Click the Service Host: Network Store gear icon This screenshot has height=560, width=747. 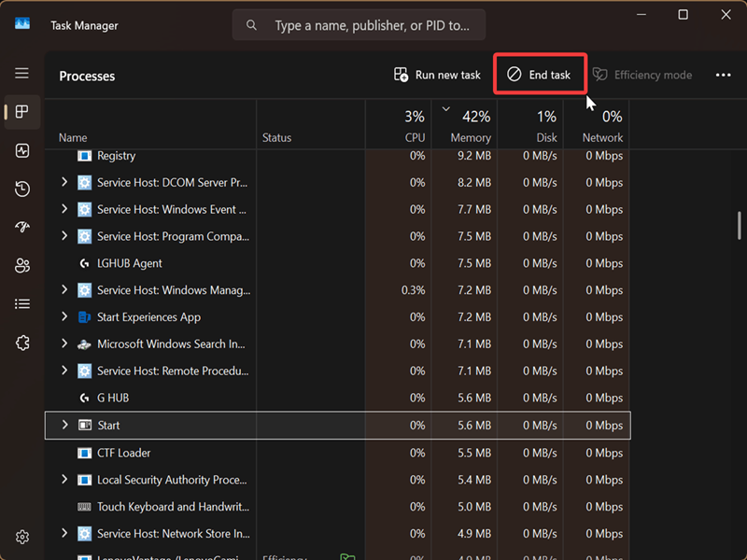[84, 534]
